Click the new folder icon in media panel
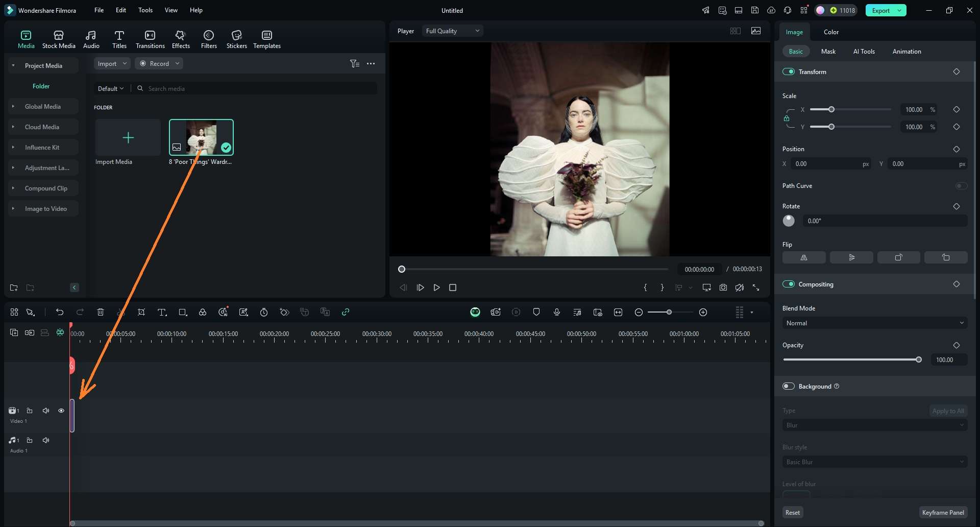980x527 pixels. [x=14, y=288]
